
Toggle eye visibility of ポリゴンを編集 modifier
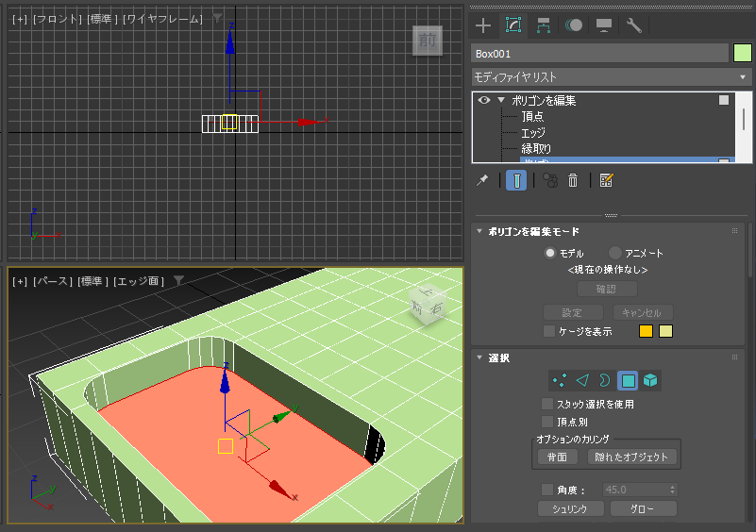point(484,100)
